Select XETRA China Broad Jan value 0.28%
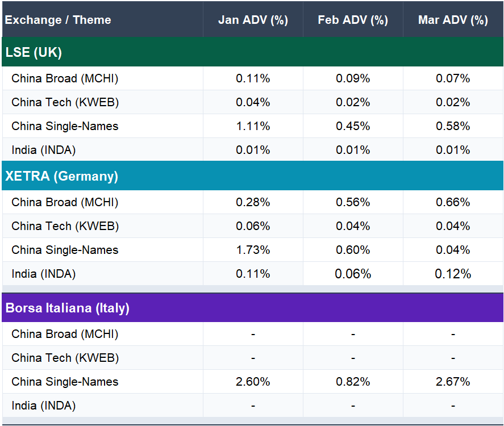Screen dimensions: 504x426 [253, 202]
